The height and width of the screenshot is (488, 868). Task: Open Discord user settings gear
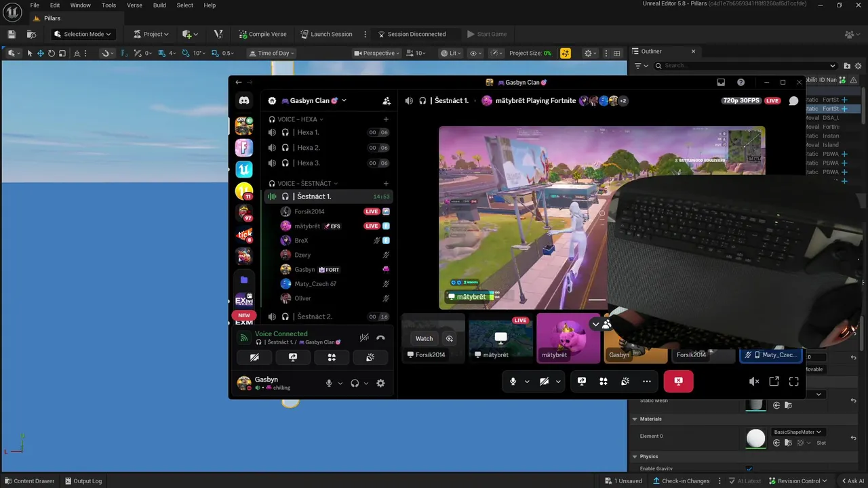380,383
